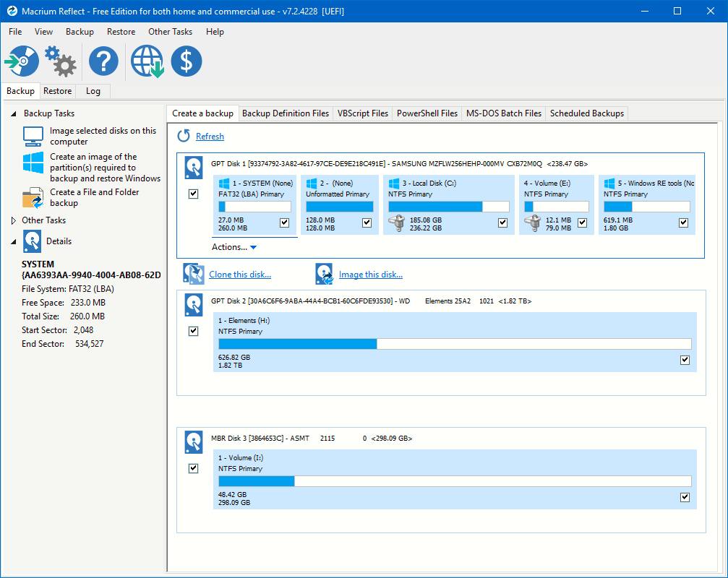The height and width of the screenshot is (578, 728).
Task: Click the create rescue media disc icon
Action: coord(22,61)
